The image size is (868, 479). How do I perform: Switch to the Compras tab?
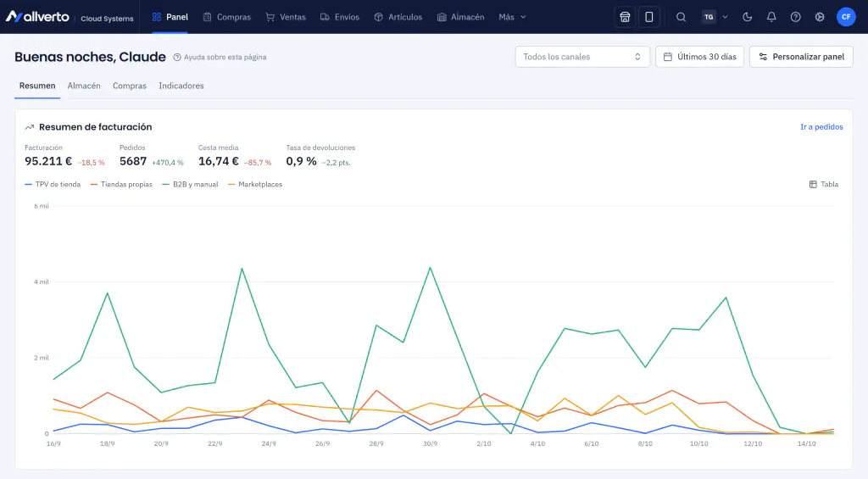click(130, 86)
